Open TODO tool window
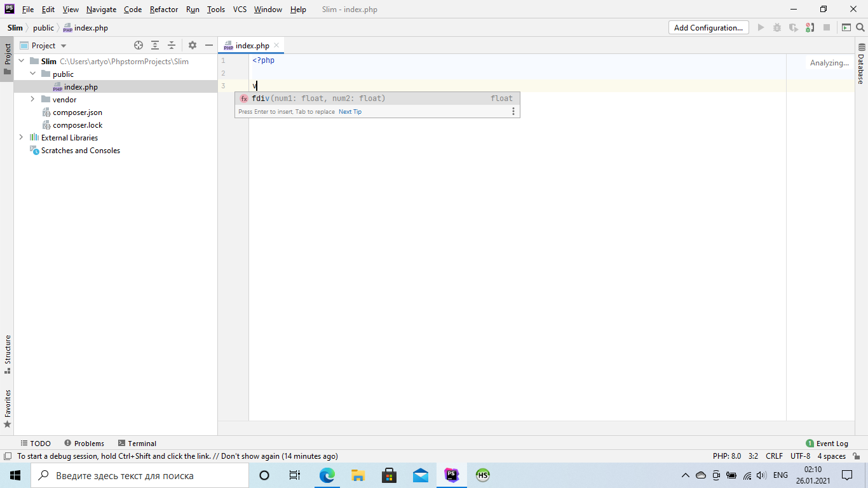The image size is (868, 488). [x=36, y=444]
